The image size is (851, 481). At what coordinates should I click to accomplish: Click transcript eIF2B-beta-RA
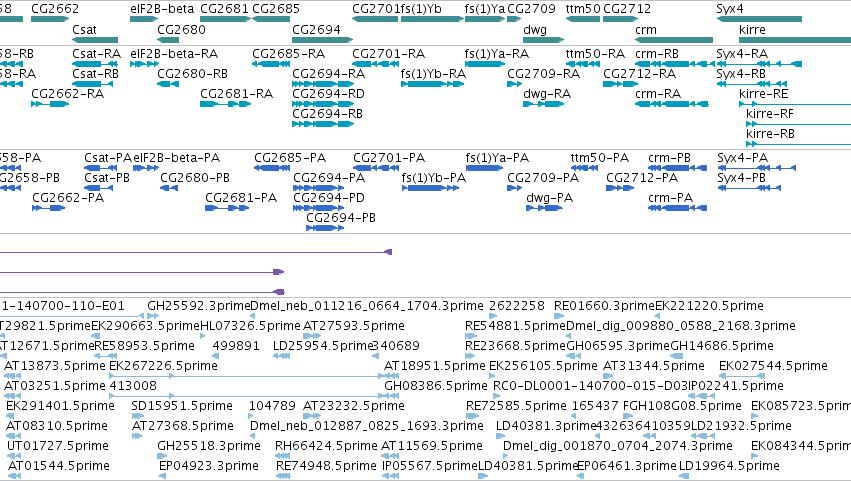(x=144, y=64)
